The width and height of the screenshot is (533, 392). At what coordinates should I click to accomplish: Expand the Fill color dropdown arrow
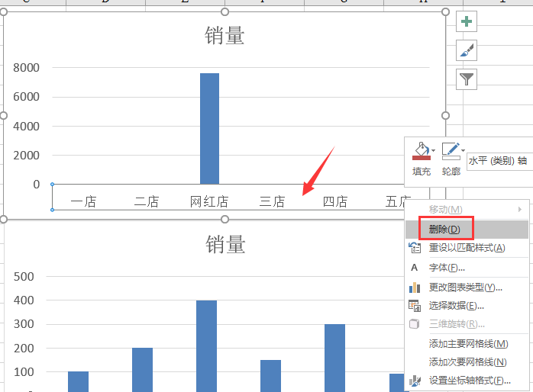pos(434,150)
